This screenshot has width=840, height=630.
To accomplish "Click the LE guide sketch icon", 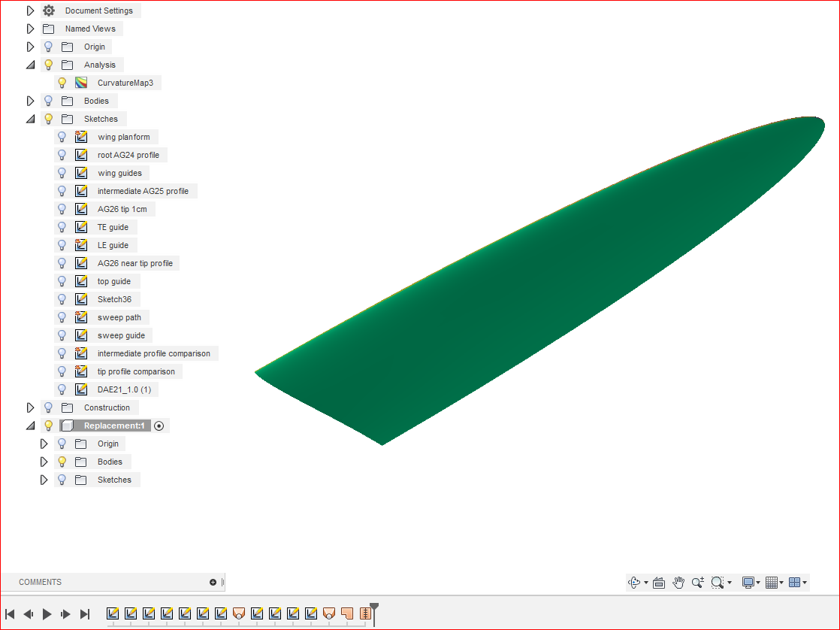I will pos(81,245).
